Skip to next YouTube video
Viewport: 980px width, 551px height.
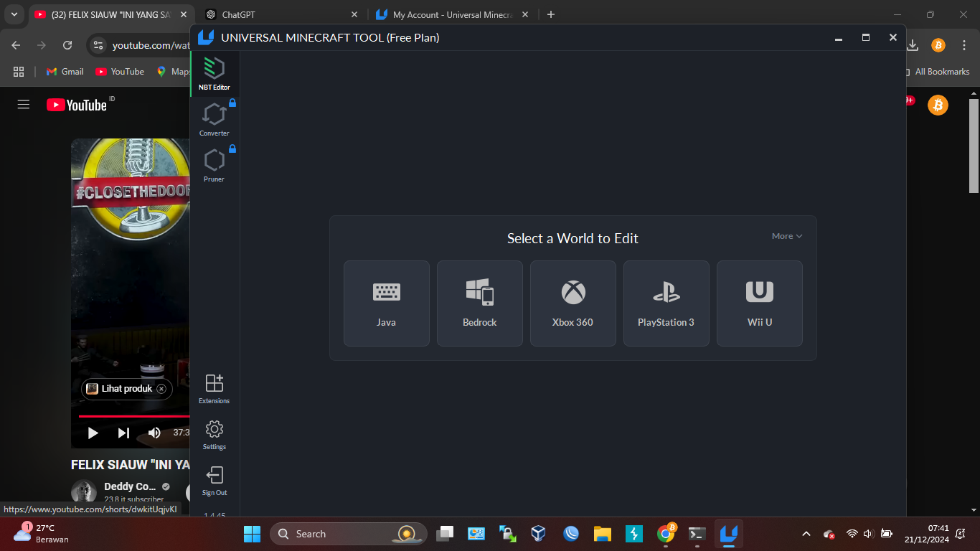coord(123,433)
